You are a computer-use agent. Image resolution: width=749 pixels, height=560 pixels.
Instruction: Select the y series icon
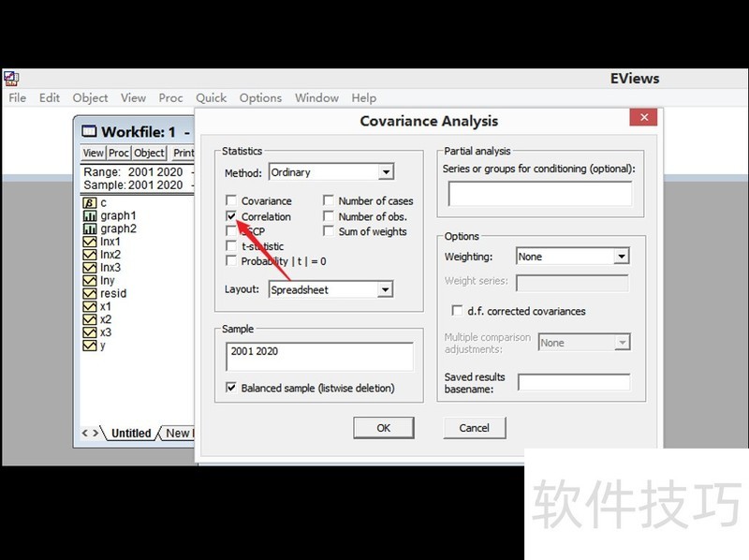[x=89, y=345]
